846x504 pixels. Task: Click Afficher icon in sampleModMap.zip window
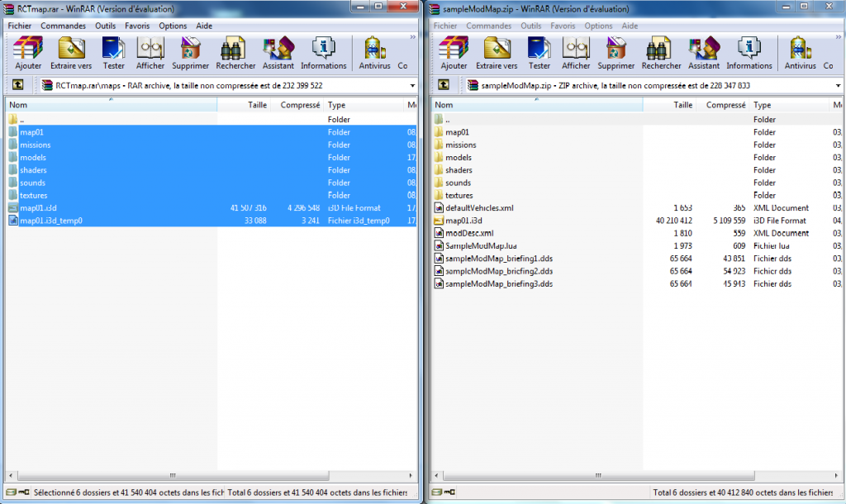point(576,53)
